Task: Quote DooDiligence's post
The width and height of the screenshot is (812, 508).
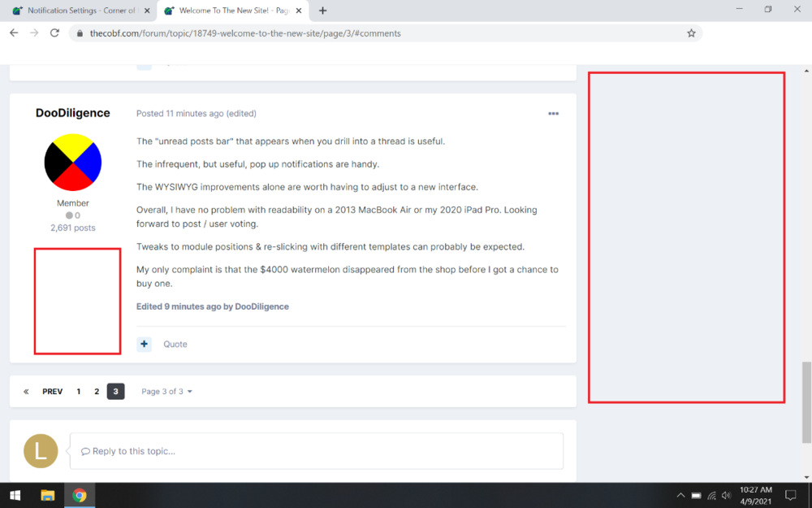Action: tap(175, 344)
